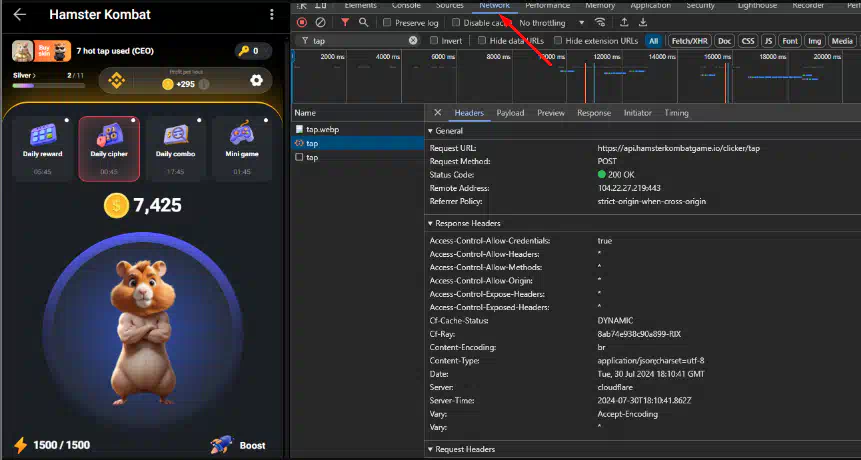This screenshot has width=861, height=460.
Task: Switch to the Performance panel tab
Action: point(547,5)
